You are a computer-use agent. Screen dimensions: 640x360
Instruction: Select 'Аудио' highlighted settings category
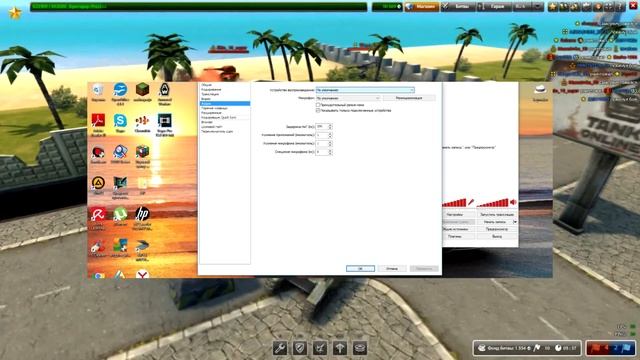224,104
